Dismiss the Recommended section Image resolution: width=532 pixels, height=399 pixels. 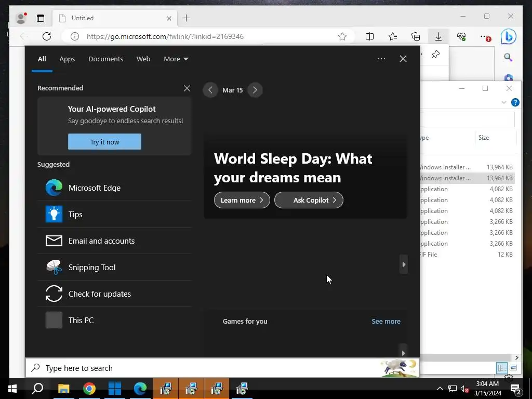187,88
